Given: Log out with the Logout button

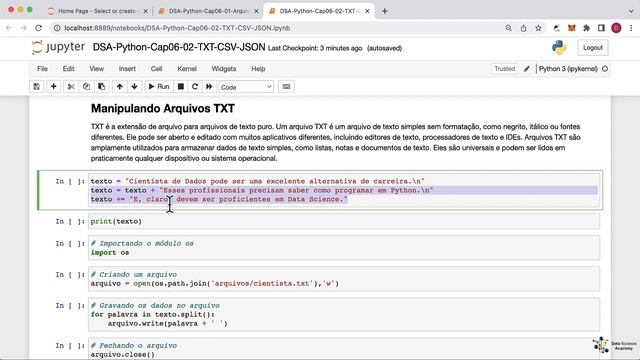Looking at the screenshot, I should pos(593,48).
